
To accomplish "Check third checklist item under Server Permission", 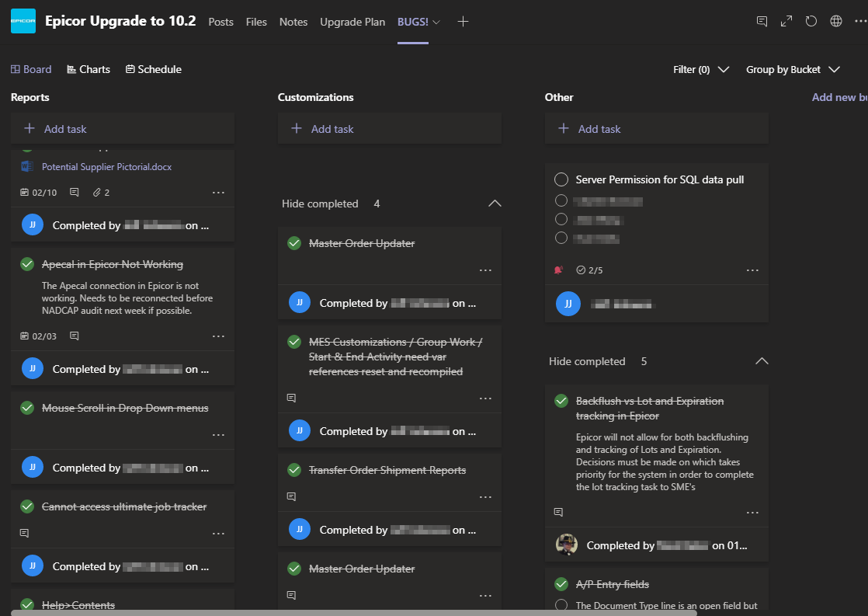I will click(x=561, y=238).
